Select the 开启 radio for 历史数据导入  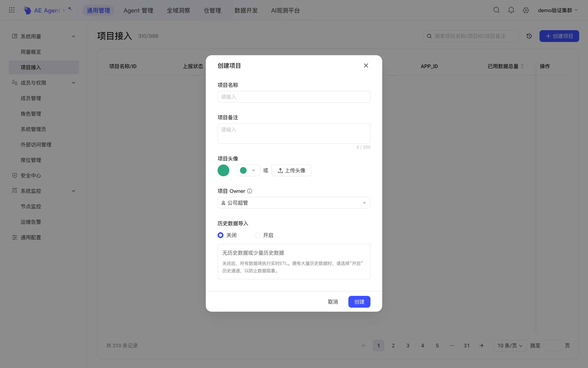tap(257, 235)
